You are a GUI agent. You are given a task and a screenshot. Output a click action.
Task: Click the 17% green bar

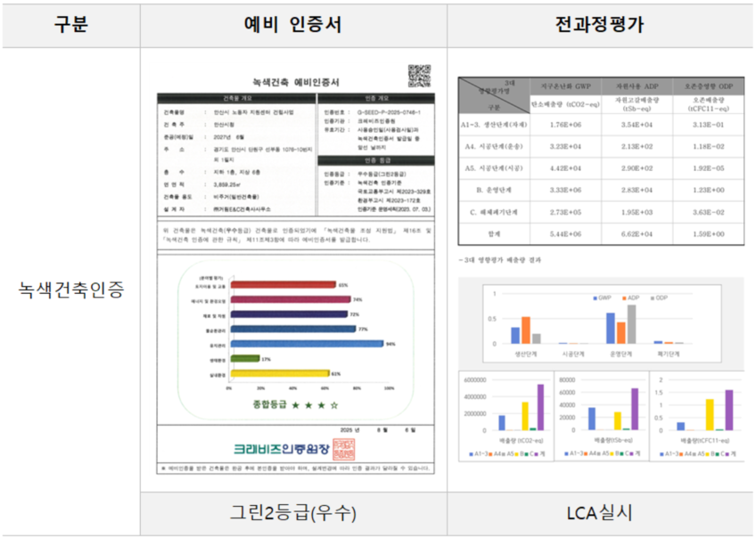244,358
